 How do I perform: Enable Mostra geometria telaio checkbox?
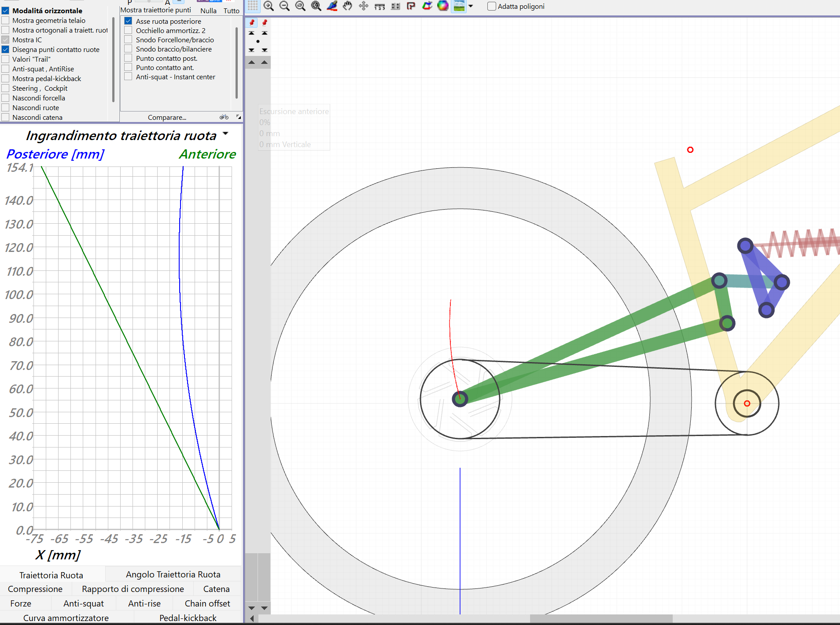click(x=5, y=20)
